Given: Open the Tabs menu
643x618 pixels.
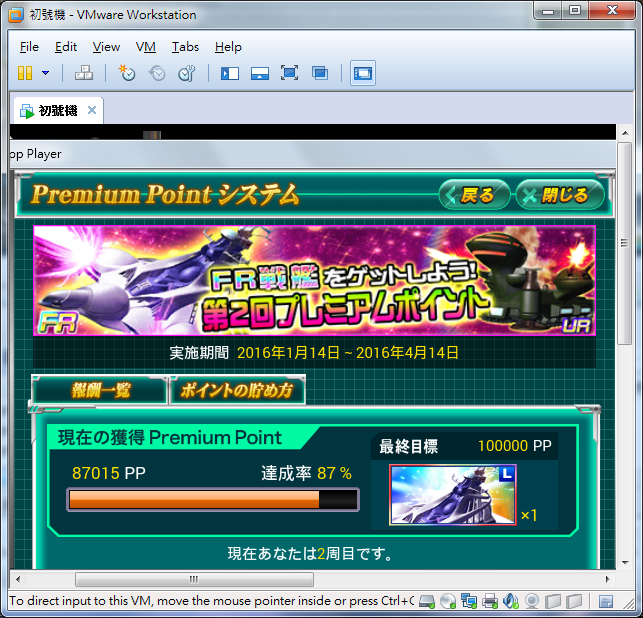Looking at the screenshot, I should pyautogui.click(x=185, y=47).
